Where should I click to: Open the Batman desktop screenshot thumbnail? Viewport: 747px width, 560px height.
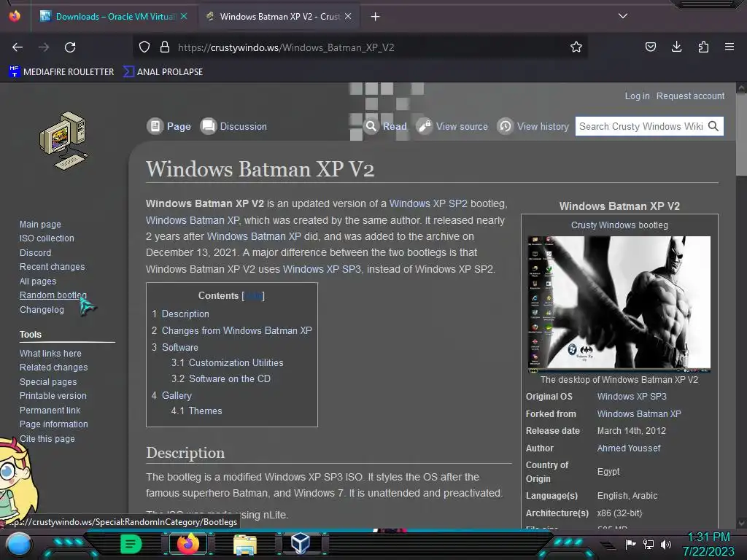pos(619,304)
